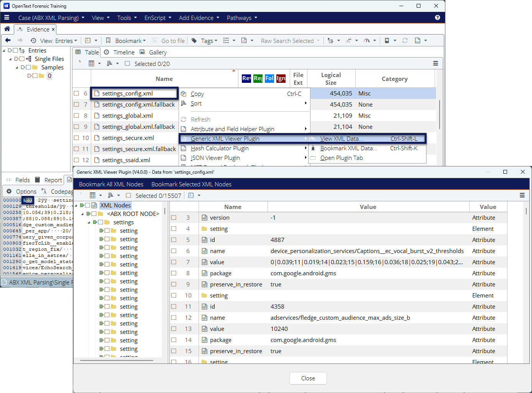532x393 pixels.
Task: Click the Codepage icon in view pane
Action: [x=44, y=191]
